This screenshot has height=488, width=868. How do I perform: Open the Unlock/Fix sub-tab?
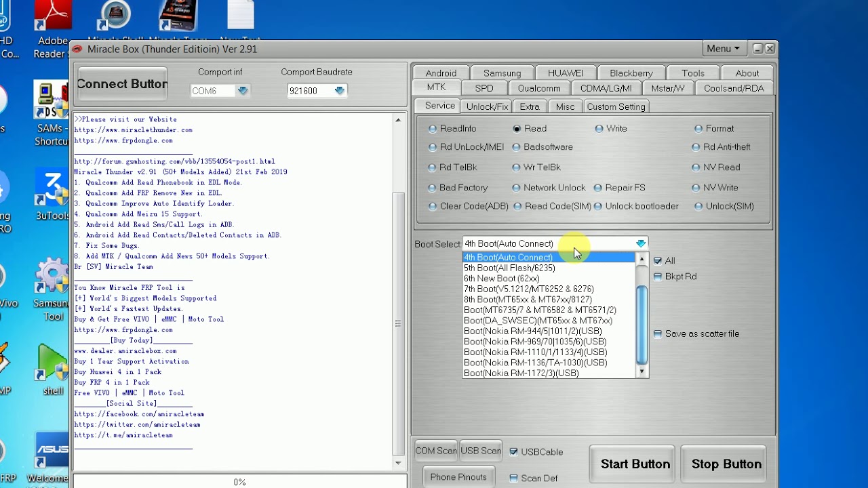487,106
